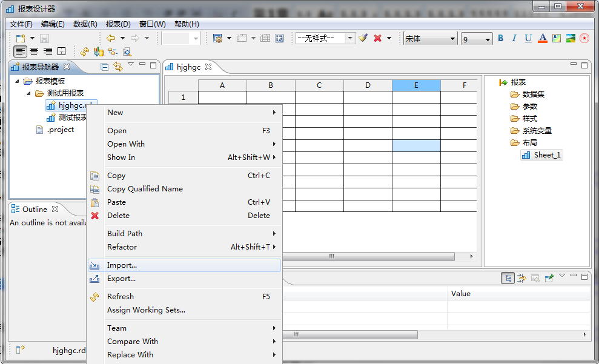Open the properties view menu triangle
The height and width of the screenshot is (364, 599).
[x=562, y=276]
